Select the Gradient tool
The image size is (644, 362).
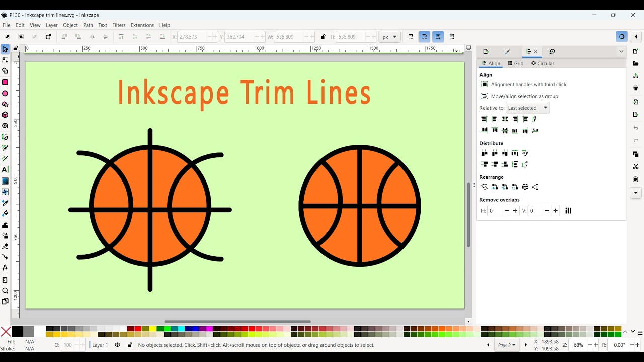[5, 180]
